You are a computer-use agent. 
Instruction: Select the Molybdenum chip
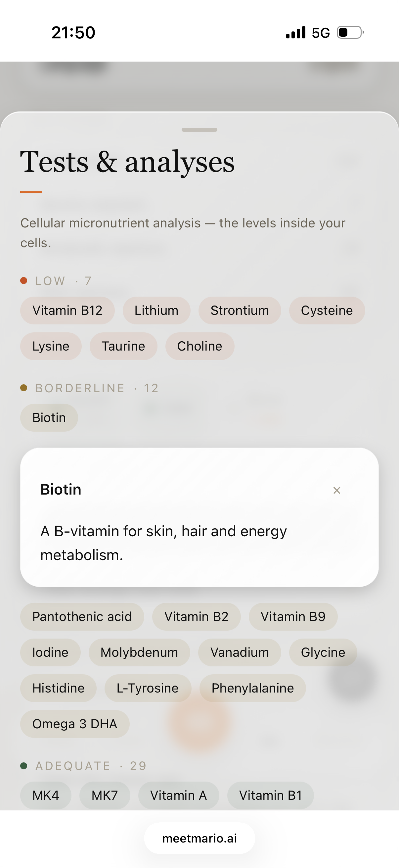coord(139,652)
